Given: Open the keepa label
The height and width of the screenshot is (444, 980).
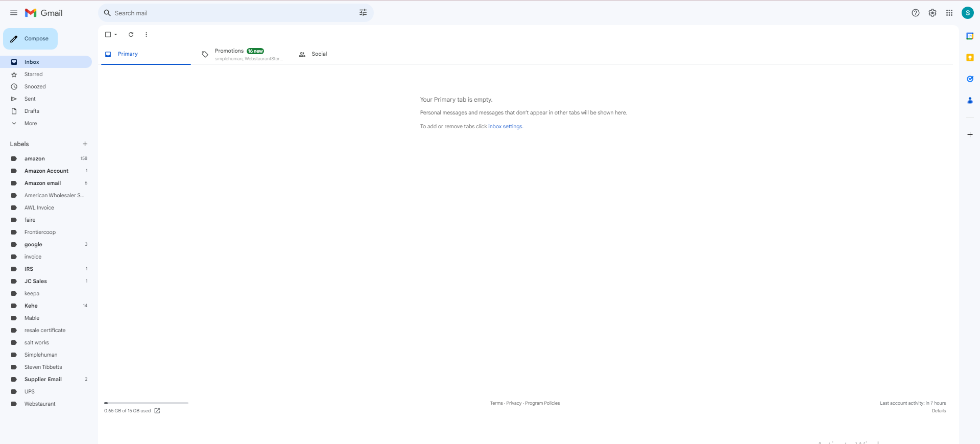Looking at the screenshot, I should pyautogui.click(x=46, y=293).
